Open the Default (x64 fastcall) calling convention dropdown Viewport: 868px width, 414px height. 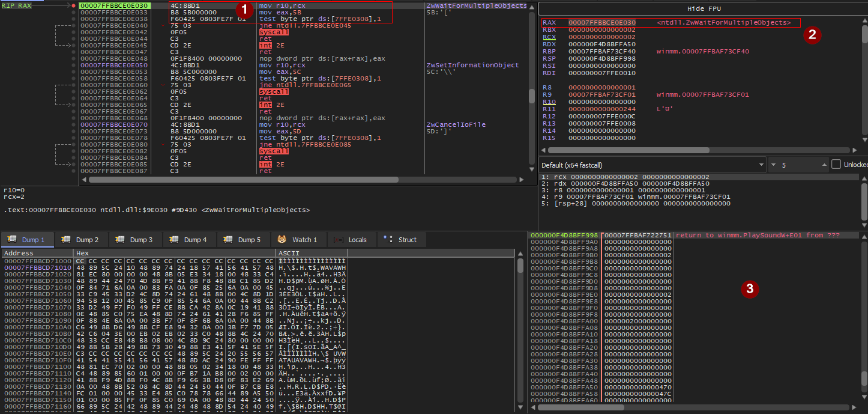click(653, 165)
